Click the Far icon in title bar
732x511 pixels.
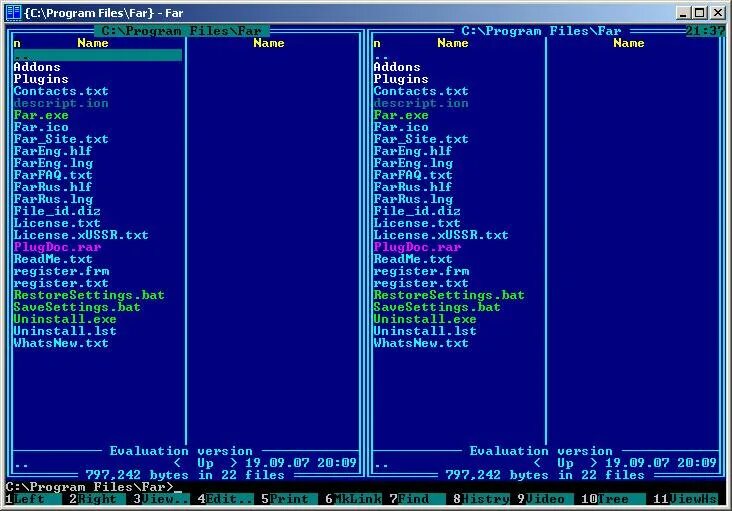tap(13, 13)
